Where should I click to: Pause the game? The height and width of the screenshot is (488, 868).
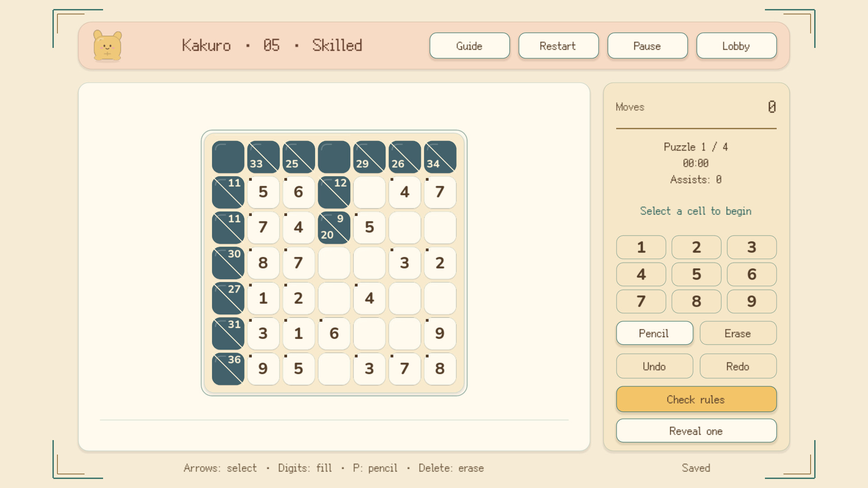click(647, 46)
